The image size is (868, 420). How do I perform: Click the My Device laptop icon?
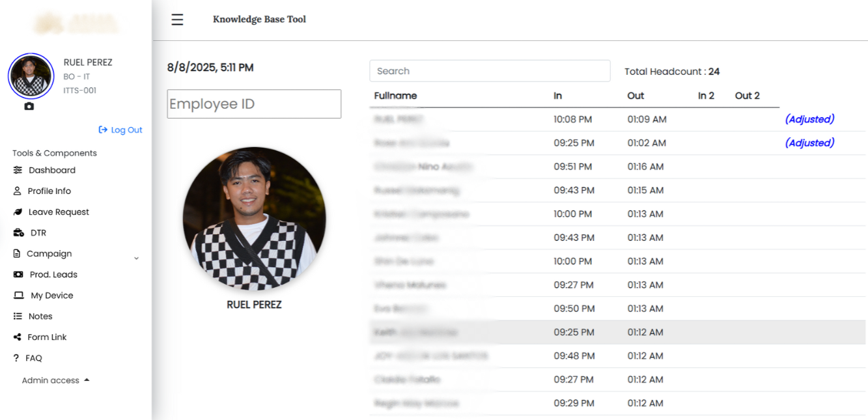tap(18, 295)
